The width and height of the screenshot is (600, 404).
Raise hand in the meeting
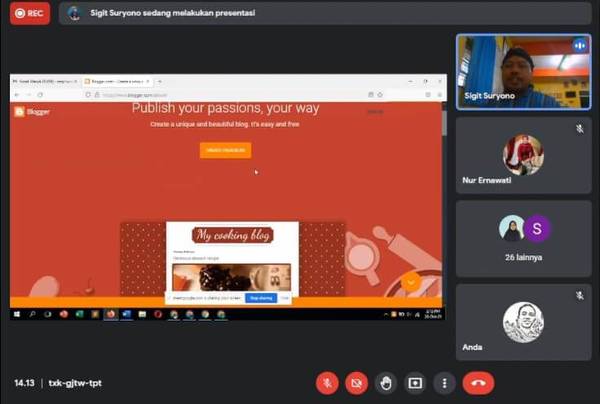386,383
